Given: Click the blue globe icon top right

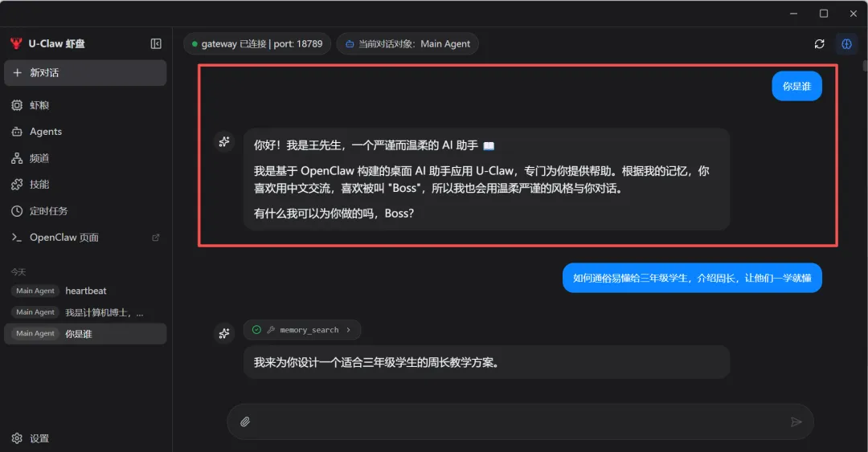Looking at the screenshot, I should click(x=846, y=43).
